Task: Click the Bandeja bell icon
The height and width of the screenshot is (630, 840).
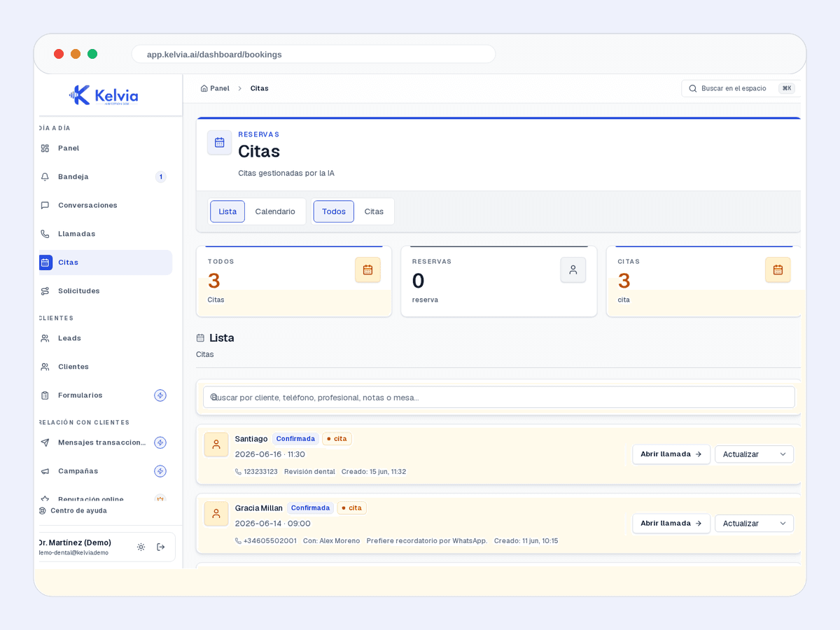Action: (45, 176)
